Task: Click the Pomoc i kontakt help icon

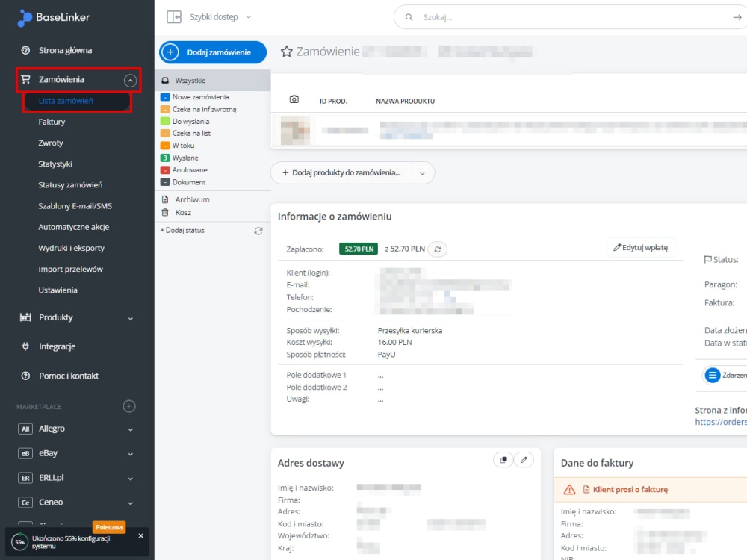Action: pos(25,376)
